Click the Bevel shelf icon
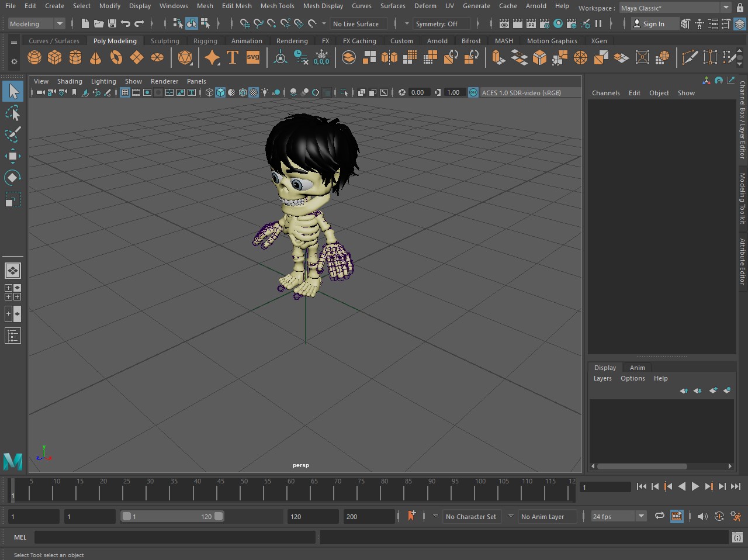This screenshot has height=560, width=748. (539, 57)
